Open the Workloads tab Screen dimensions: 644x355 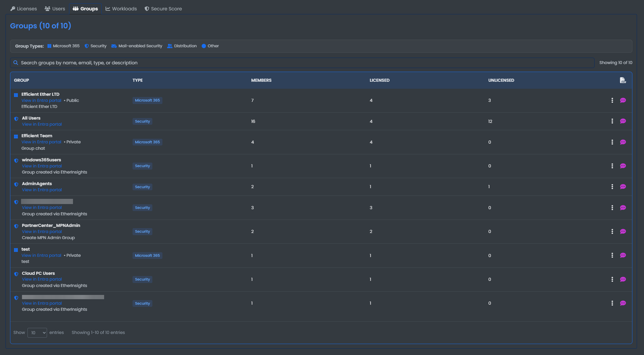coord(121,9)
